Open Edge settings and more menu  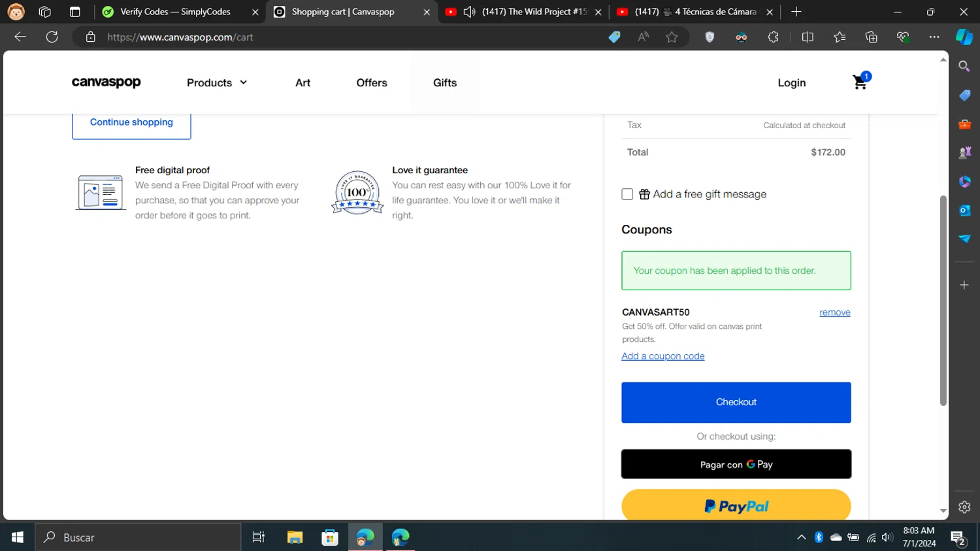pyautogui.click(x=934, y=37)
